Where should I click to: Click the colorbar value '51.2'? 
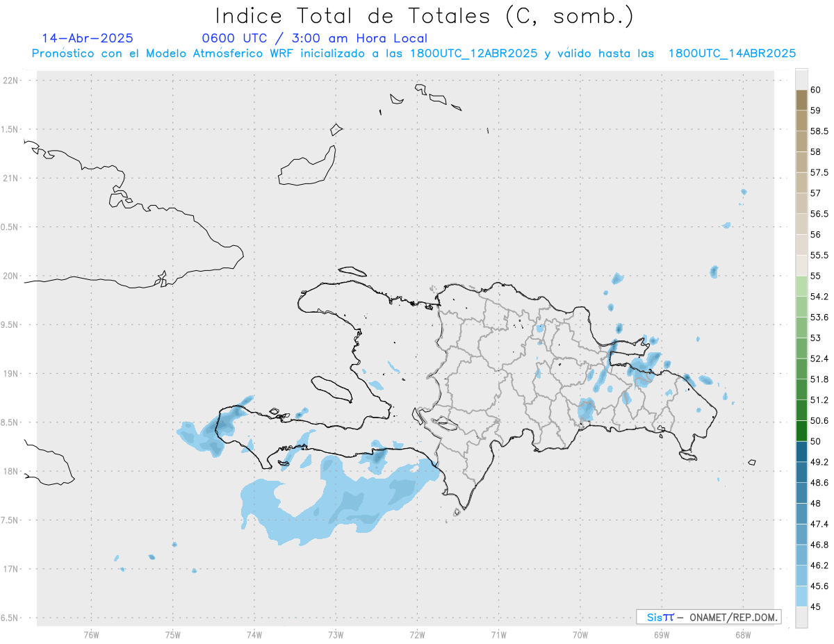(819, 400)
